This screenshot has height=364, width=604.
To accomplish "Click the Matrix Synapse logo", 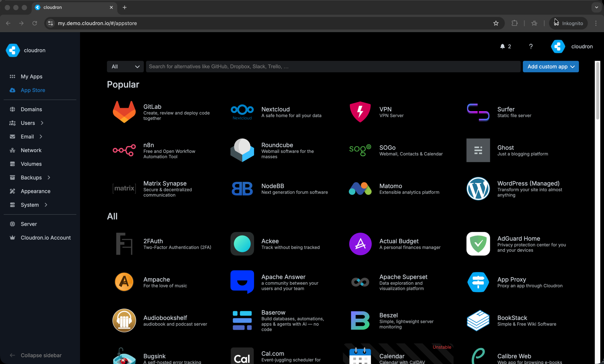I will click(x=124, y=188).
